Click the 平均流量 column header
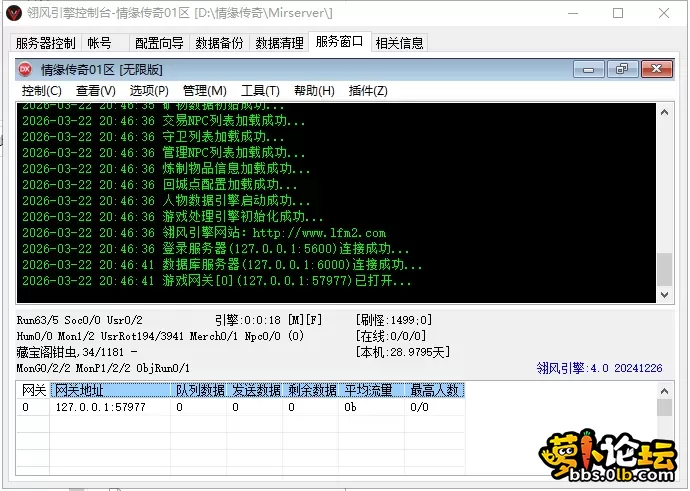The width and height of the screenshot is (690, 491). [371, 390]
